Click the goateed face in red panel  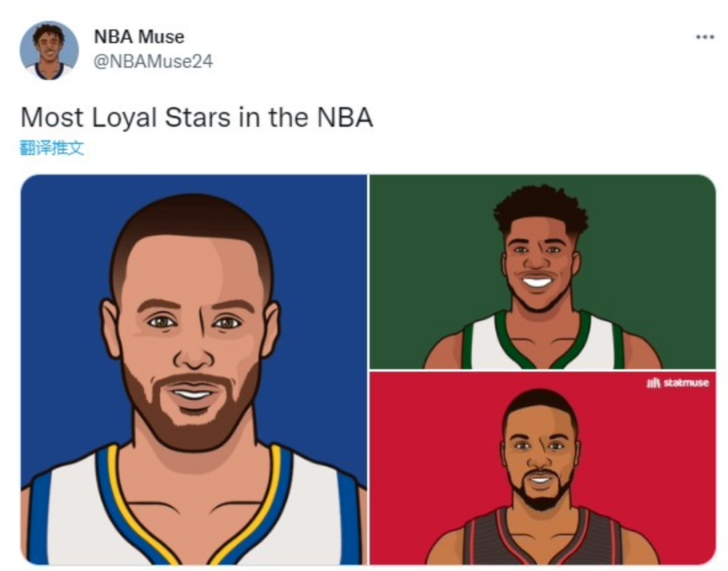(540, 450)
